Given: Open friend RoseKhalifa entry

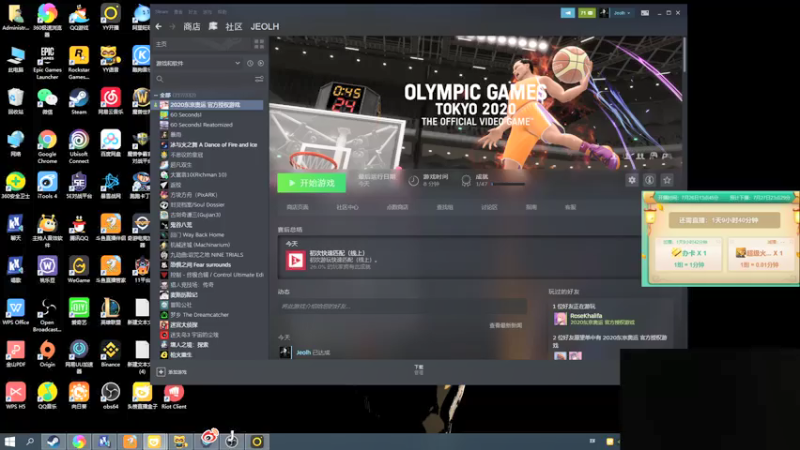Looking at the screenshot, I should [x=594, y=319].
